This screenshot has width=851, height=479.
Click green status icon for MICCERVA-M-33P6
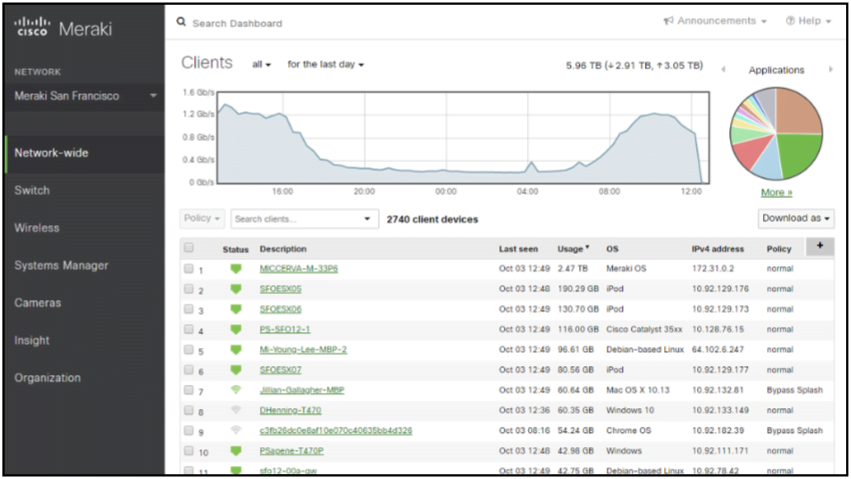236,269
